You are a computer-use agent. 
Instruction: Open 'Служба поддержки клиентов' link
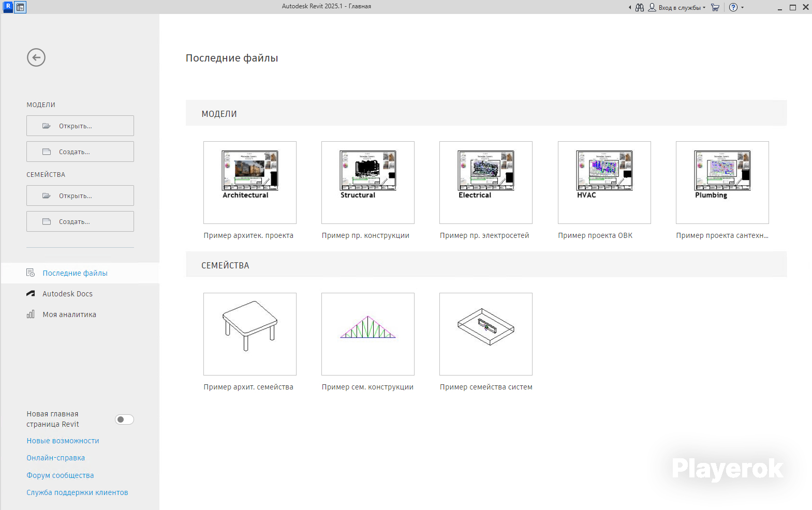click(x=77, y=492)
